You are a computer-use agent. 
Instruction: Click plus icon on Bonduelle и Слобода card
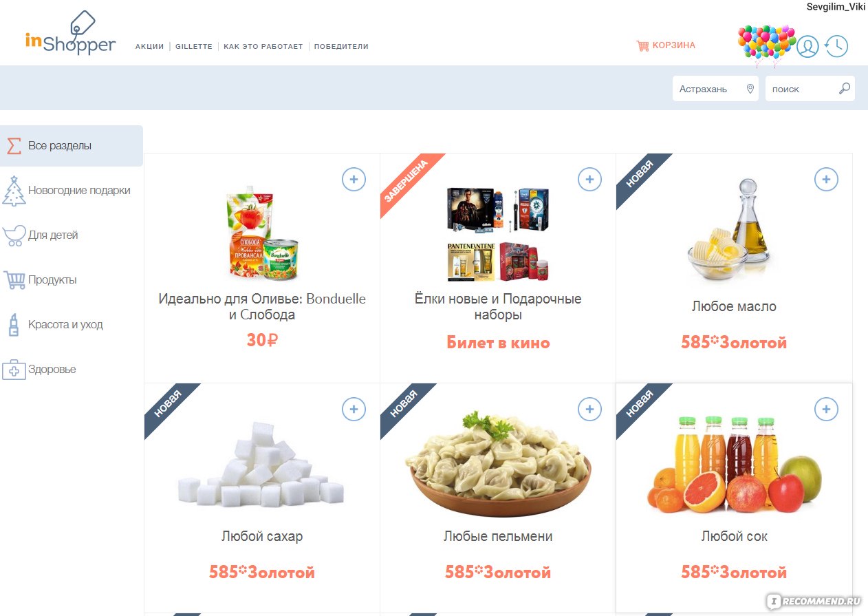[354, 180]
